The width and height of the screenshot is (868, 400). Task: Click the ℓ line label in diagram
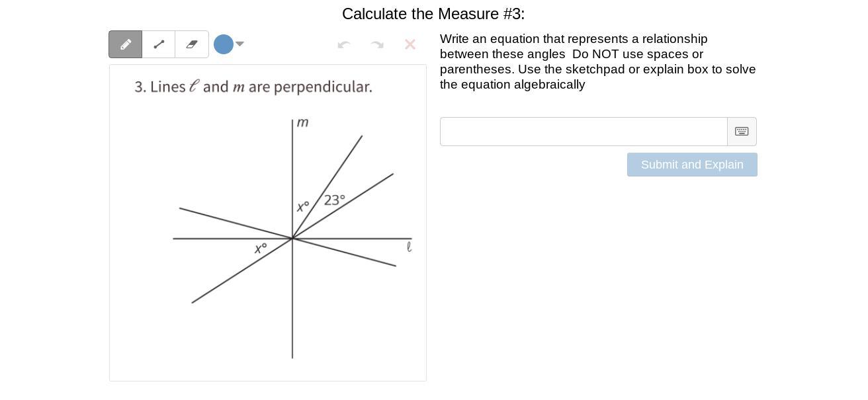(409, 247)
